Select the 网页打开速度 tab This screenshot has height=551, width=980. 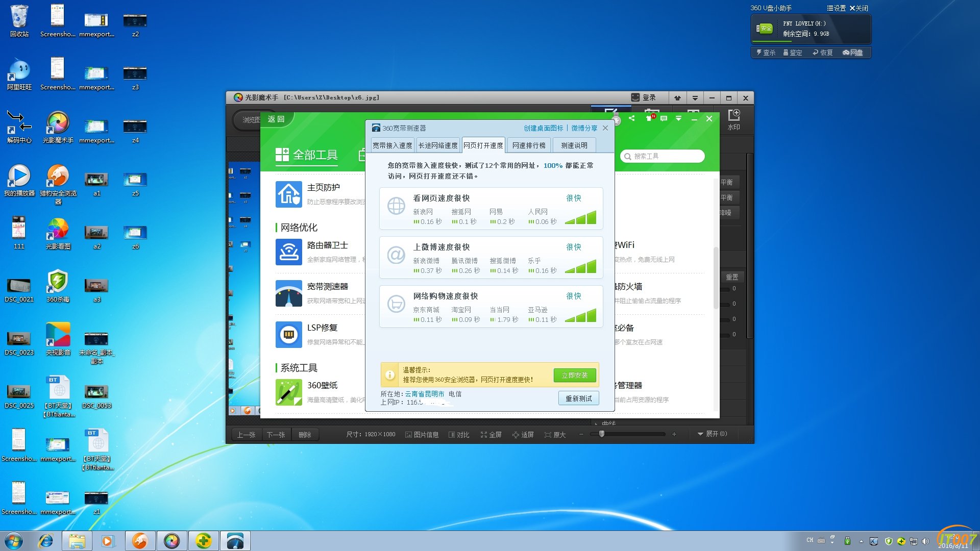point(483,145)
